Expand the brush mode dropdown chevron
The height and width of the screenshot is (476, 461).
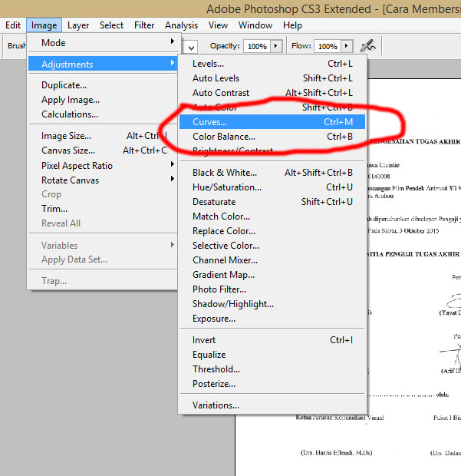click(191, 48)
